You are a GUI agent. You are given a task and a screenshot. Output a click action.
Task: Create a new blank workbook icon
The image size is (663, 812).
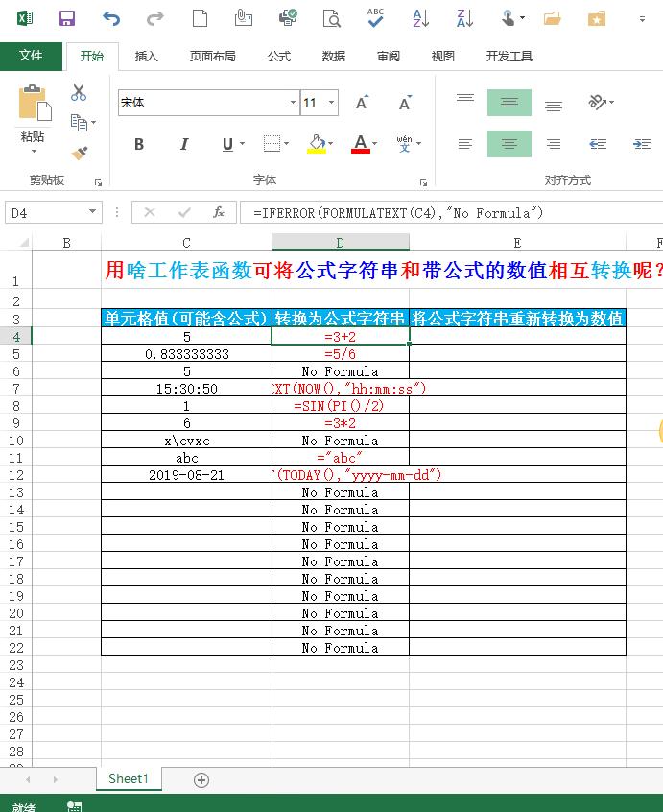(200, 18)
